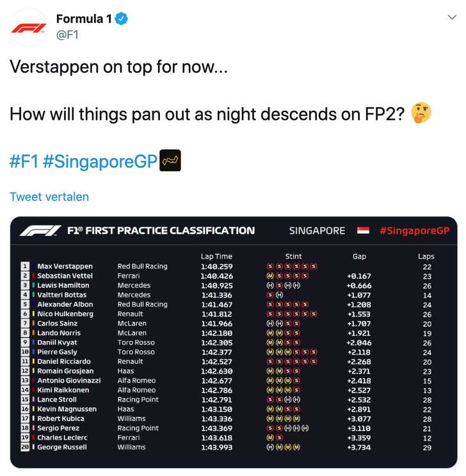This screenshot has width=466, height=476.
Task: Click the F1 logo in classification image
Action: [x=40, y=231]
